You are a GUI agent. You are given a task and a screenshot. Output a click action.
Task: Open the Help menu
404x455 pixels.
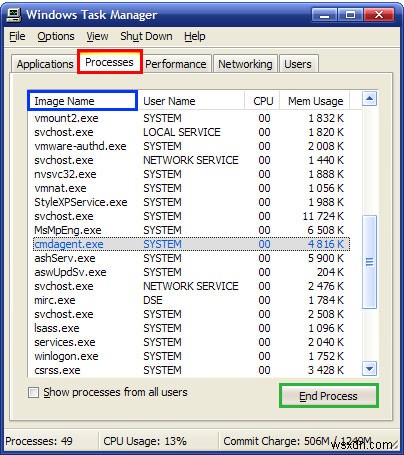coord(195,36)
